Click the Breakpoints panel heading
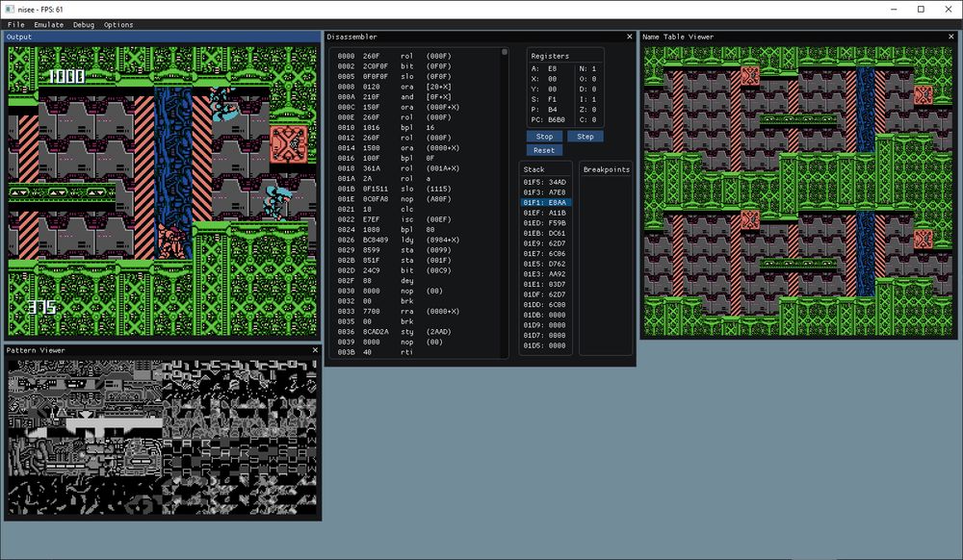This screenshot has height=560, width=963. pos(606,169)
